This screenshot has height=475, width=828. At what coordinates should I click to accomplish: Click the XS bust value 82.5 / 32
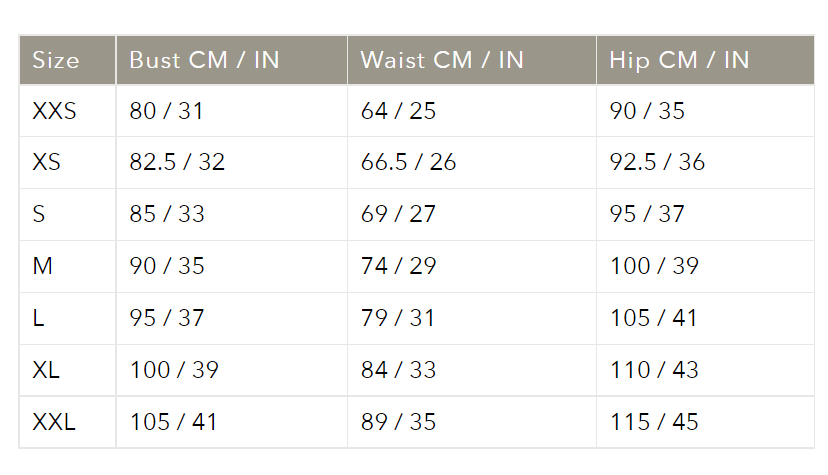click(x=177, y=162)
